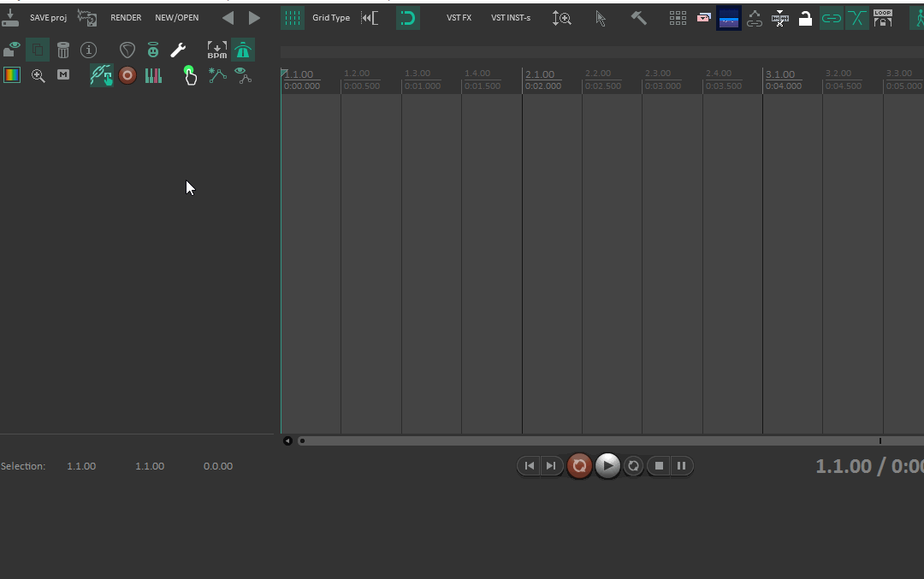
Task: Click the M mute button icon
Action: coord(63,74)
